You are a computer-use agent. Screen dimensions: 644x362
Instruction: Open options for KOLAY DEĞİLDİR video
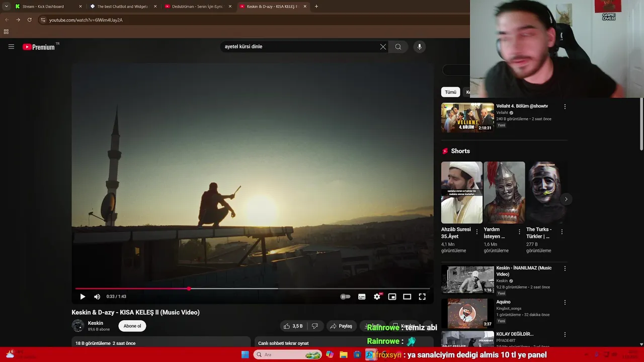point(565,334)
